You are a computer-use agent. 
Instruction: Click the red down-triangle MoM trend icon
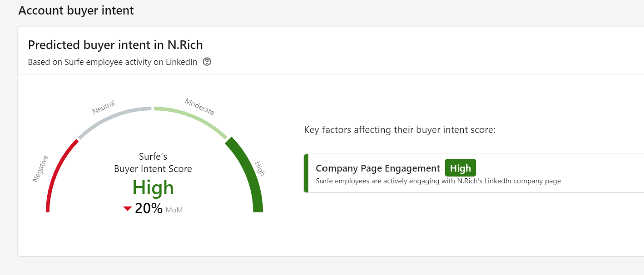(x=128, y=209)
